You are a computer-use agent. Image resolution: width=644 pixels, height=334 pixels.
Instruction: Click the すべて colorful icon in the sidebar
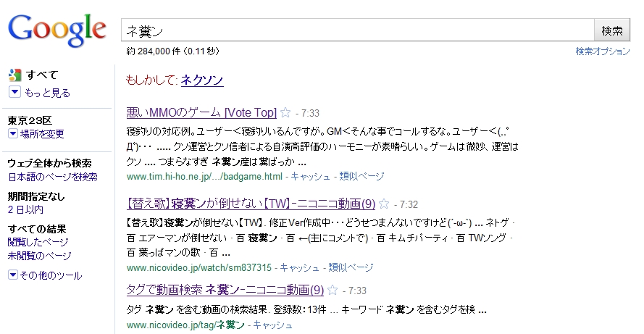click(14, 75)
